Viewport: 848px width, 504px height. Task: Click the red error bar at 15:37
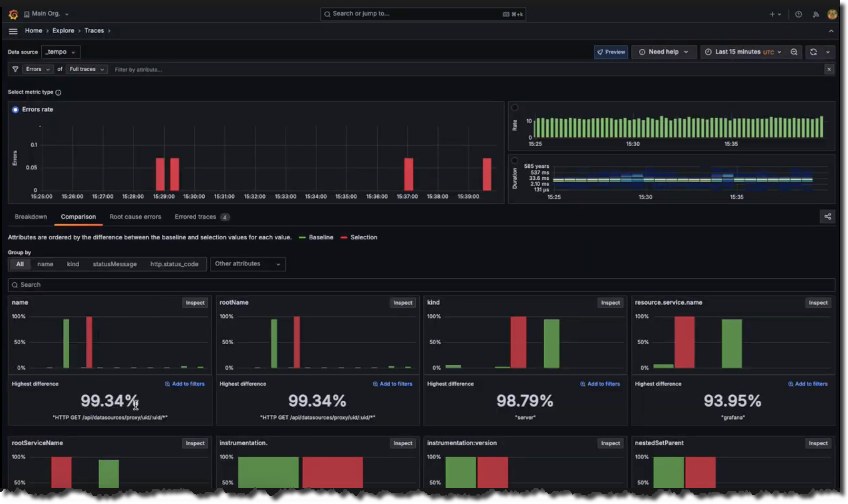coord(409,174)
